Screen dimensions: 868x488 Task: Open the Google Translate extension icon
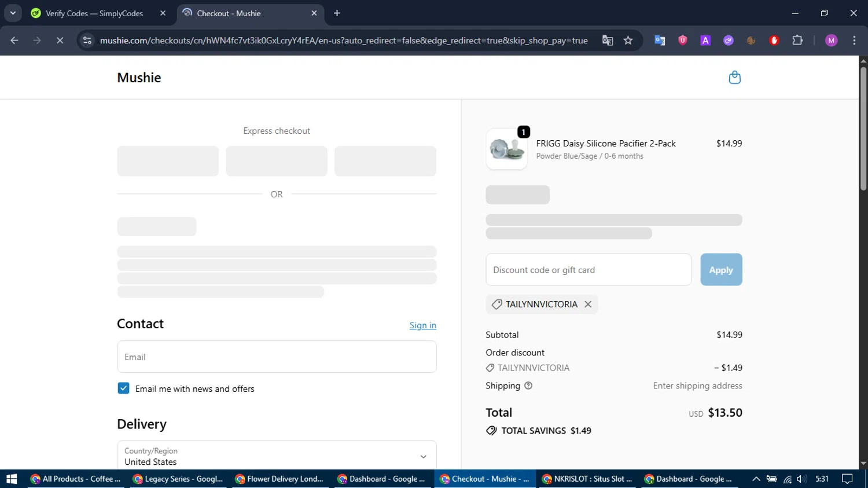click(660, 41)
